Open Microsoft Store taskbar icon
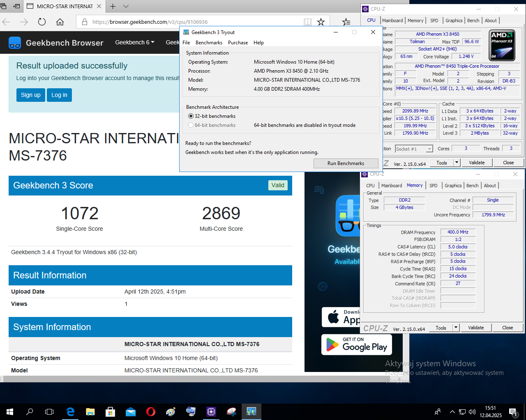 [x=110, y=411]
